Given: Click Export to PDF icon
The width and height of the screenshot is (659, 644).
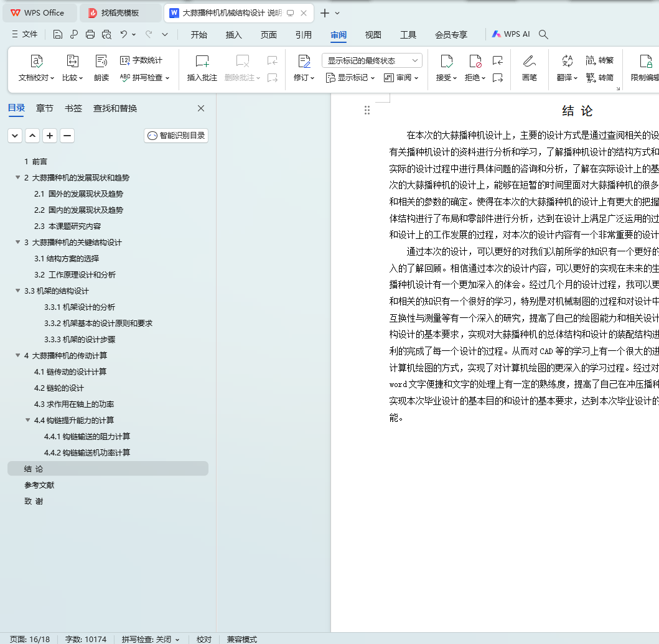Looking at the screenshot, I should coord(74,34).
